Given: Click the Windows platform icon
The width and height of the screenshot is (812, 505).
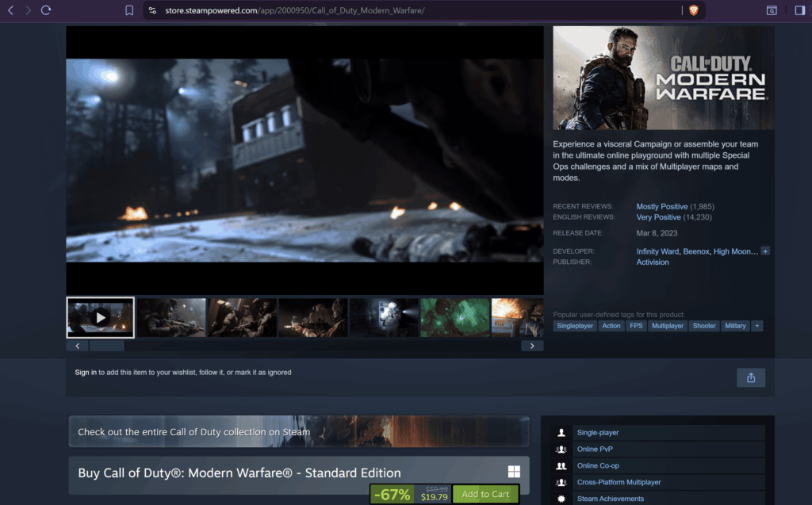Looking at the screenshot, I should click(x=514, y=472).
